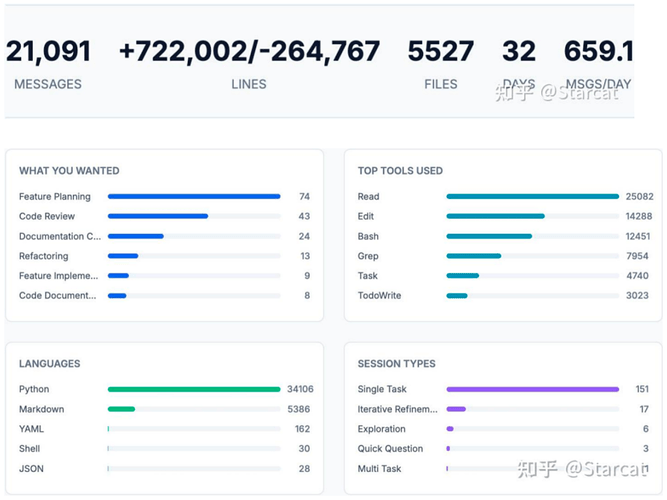Image resolution: width=667 pixels, height=500 pixels.
Task: Click the Refactoring label
Action: pyautogui.click(x=44, y=256)
